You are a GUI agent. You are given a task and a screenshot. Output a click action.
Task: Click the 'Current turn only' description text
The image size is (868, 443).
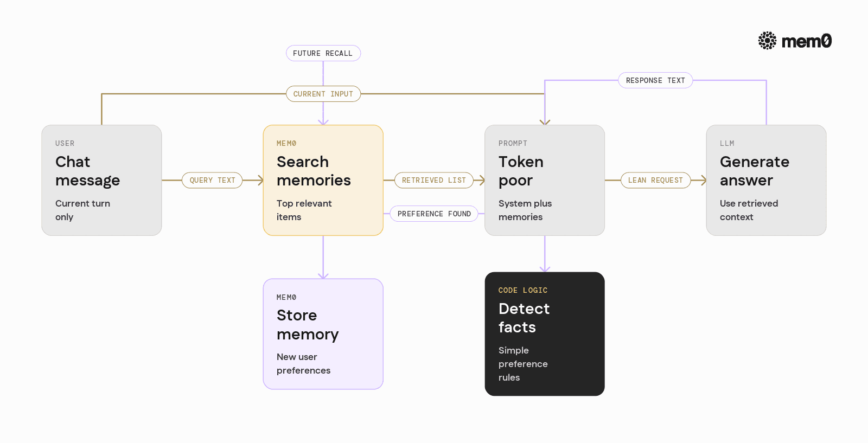(82, 210)
